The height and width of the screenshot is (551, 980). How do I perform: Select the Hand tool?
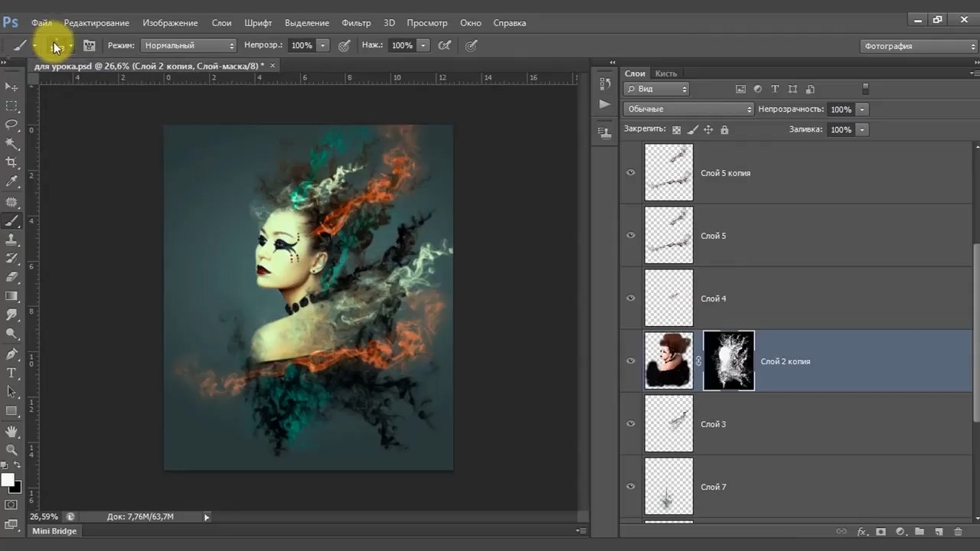tap(11, 432)
